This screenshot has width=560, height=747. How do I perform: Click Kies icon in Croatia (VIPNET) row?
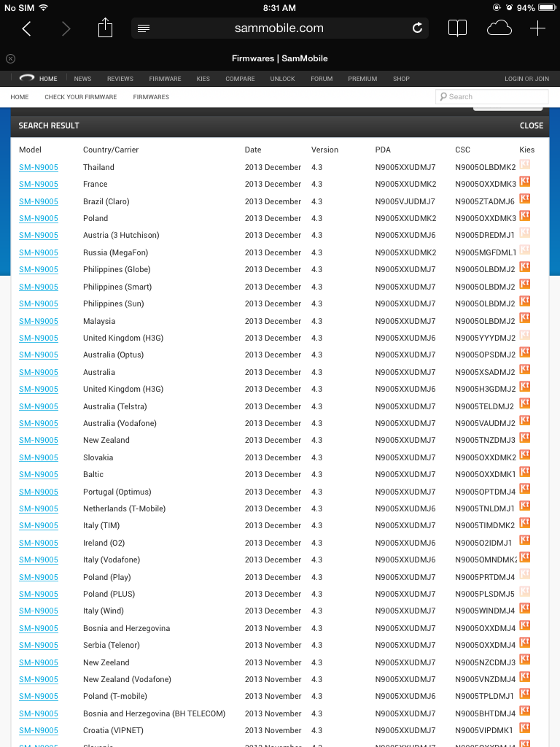point(525,727)
